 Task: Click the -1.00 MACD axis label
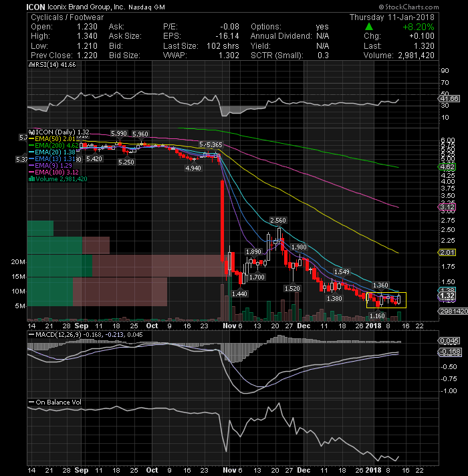click(449, 391)
